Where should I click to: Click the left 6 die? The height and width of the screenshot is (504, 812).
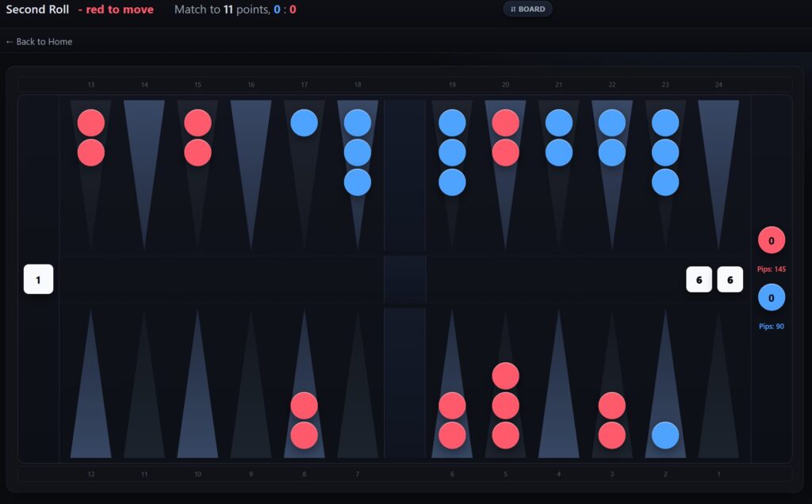pyautogui.click(x=699, y=280)
